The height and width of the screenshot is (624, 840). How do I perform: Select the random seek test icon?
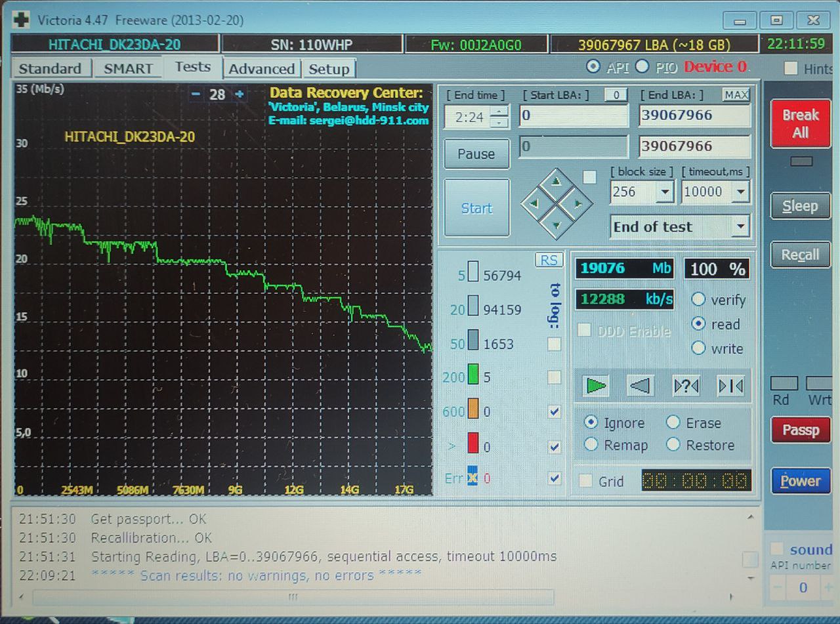coord(686,386)
